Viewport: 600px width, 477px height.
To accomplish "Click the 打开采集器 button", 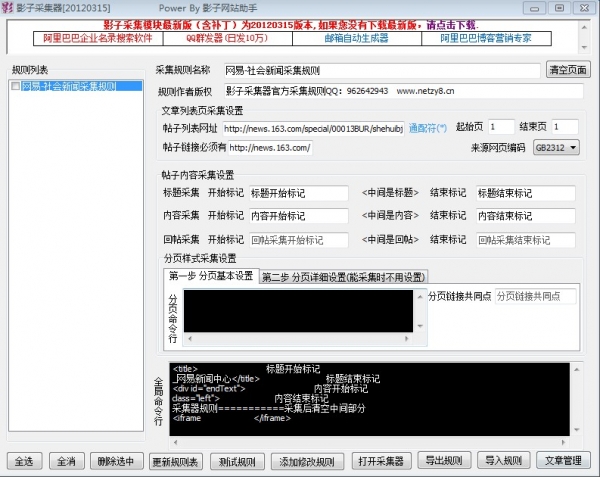I will pos(381,461).
